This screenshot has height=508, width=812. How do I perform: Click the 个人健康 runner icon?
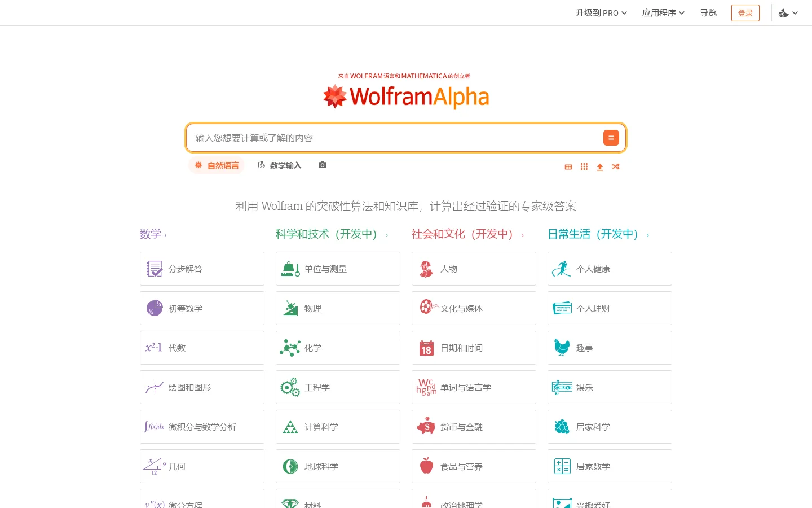tap(562, 269)
